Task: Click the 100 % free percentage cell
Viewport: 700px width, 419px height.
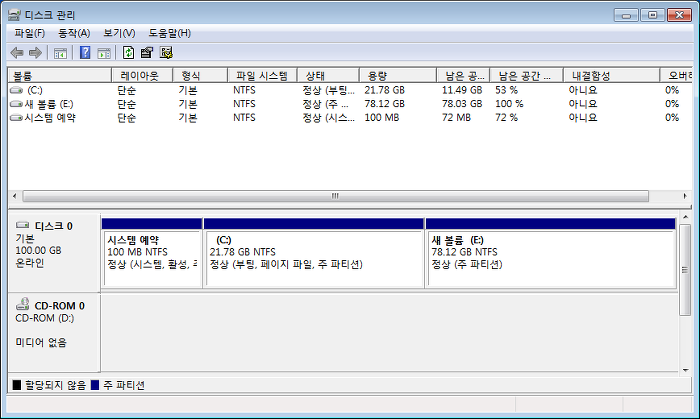Action: tap(509, 104)
